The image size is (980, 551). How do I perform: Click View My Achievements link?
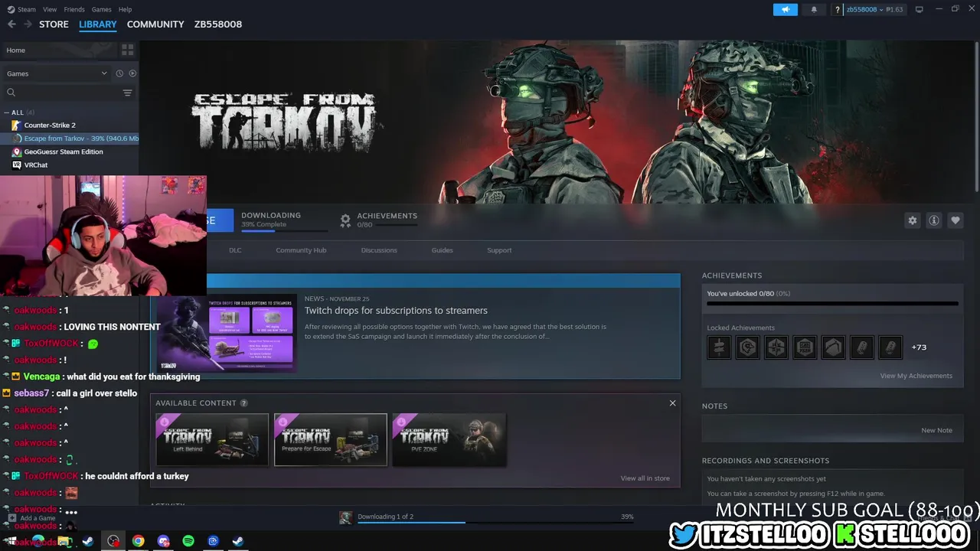pyautogui.click(x=916, y=376)
